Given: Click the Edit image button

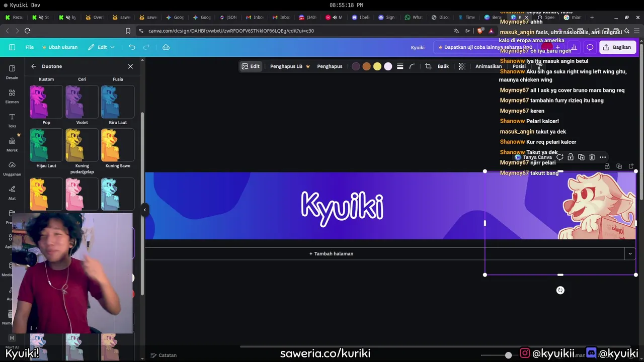Looking at the screenshot, I should coord(251,66).
